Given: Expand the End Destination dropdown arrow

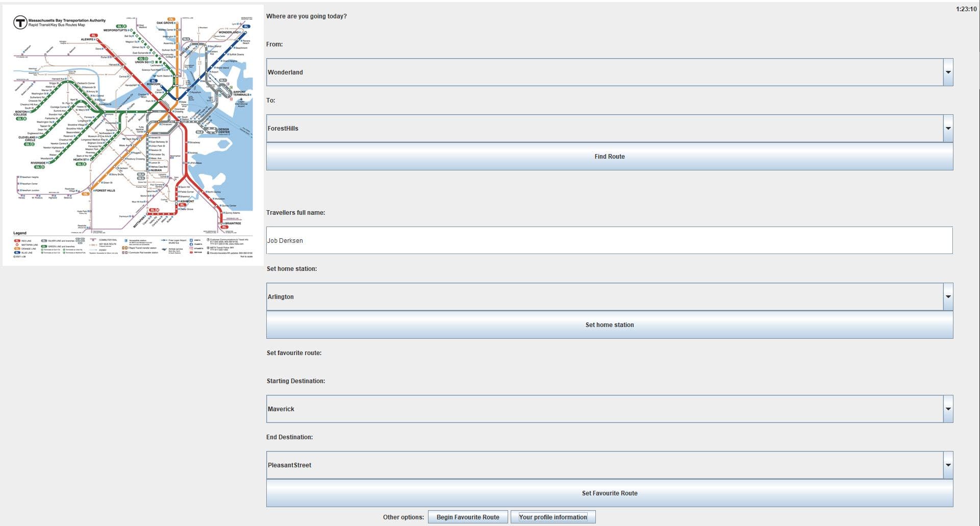Looking at the screenshot, I should tap(948, 465).
